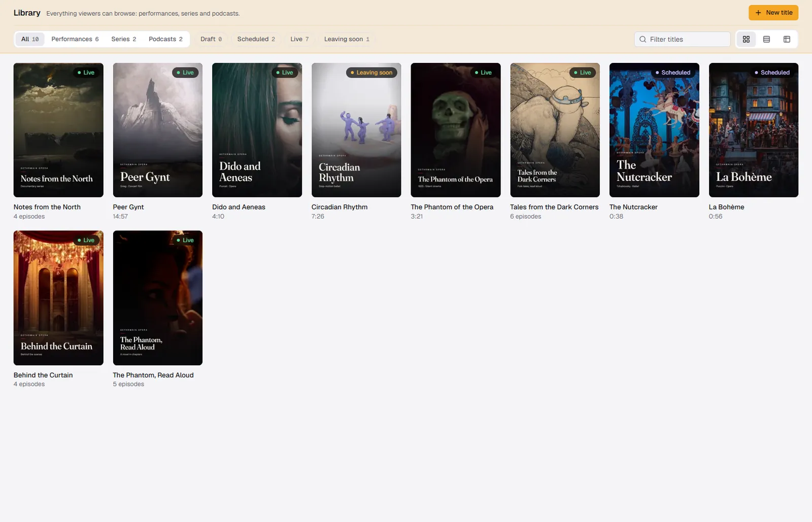Click the Peer Gynt title below poster
Image resolution: width=812 pixels, height=522 pixels.
pyautogui.click(x=128, y=207)
